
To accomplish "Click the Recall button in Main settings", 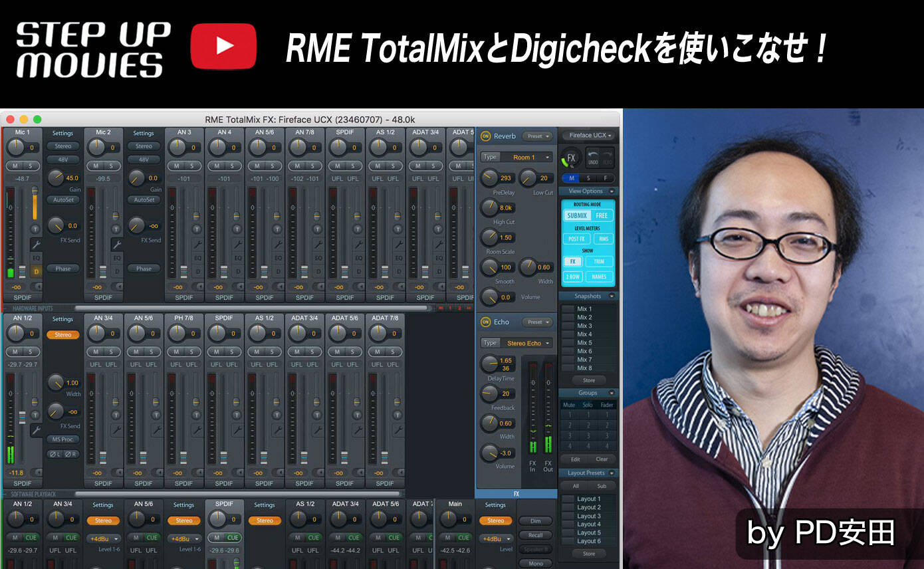I will tap(535, 535).
